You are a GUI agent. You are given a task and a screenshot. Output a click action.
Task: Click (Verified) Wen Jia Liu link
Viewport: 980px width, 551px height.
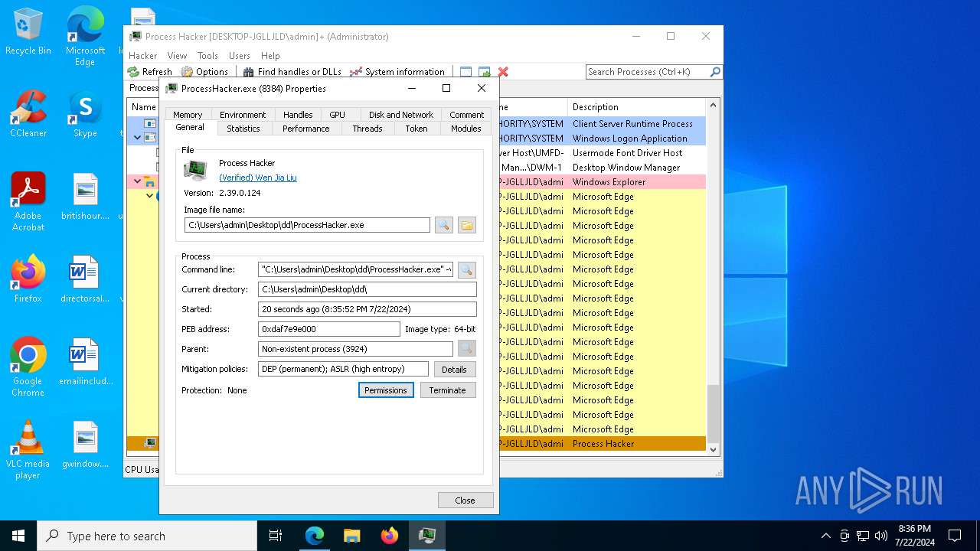(258, 178)
